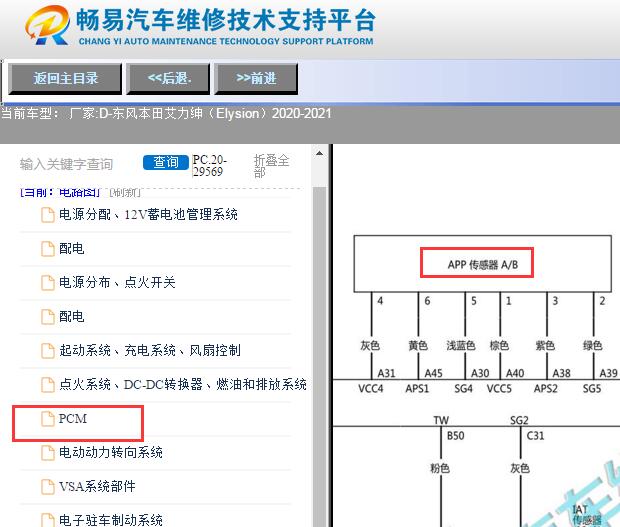Screen dimensions: 620x527
Task: Click the SG5 pin label in diagram
Action: (592, 389)
